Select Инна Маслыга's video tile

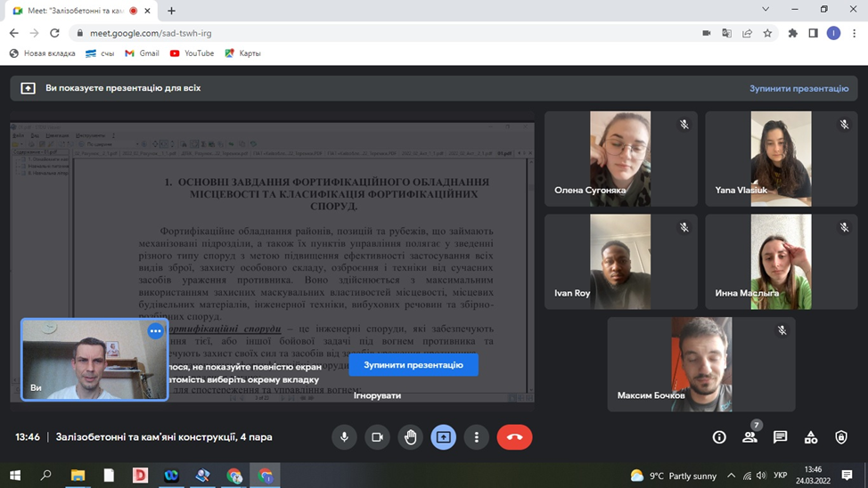tap(781, 262)
